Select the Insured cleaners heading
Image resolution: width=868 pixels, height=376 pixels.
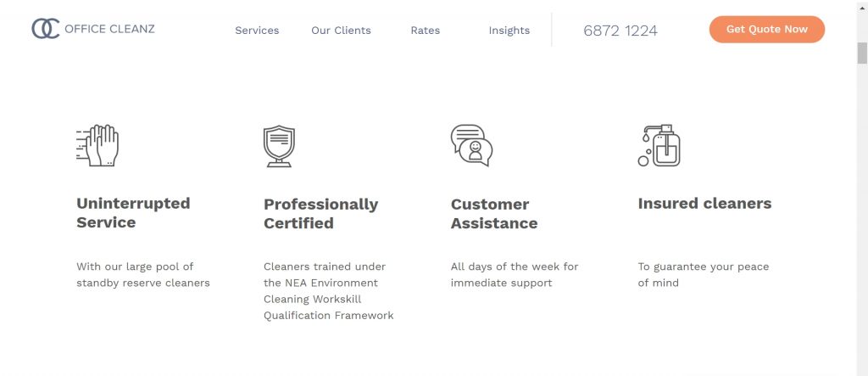[x=704, y=204]
